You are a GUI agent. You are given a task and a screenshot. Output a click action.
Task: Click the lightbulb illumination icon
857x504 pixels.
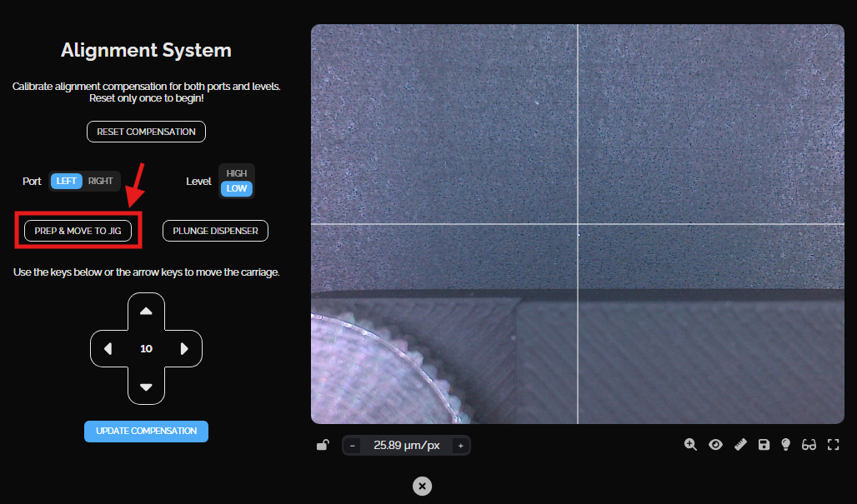coord(785,445)
